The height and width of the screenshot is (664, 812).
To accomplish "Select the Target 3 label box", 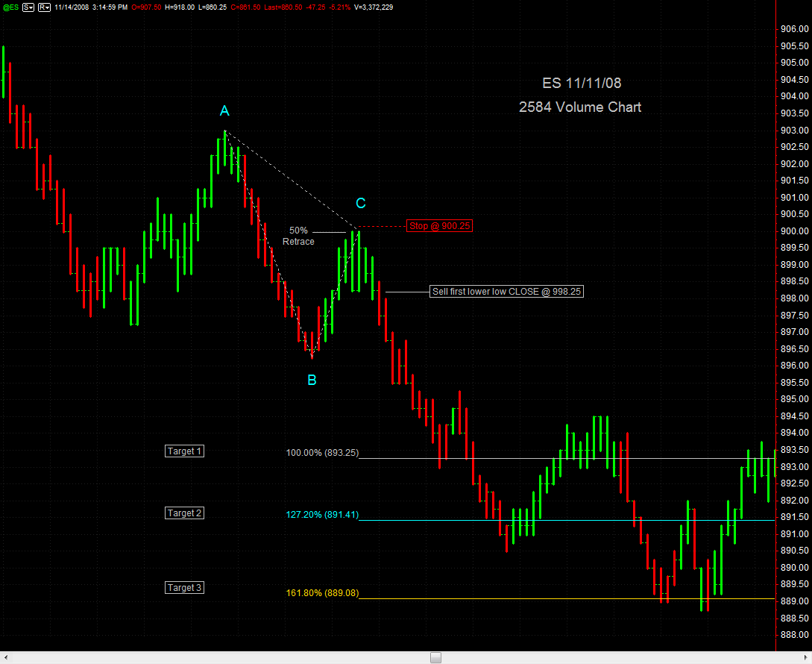I will (x=184, y=588).
